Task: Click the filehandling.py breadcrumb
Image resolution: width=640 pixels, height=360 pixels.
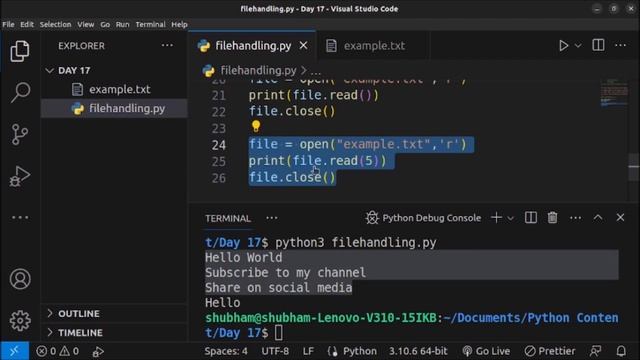Action: click(x=258, y=71)
